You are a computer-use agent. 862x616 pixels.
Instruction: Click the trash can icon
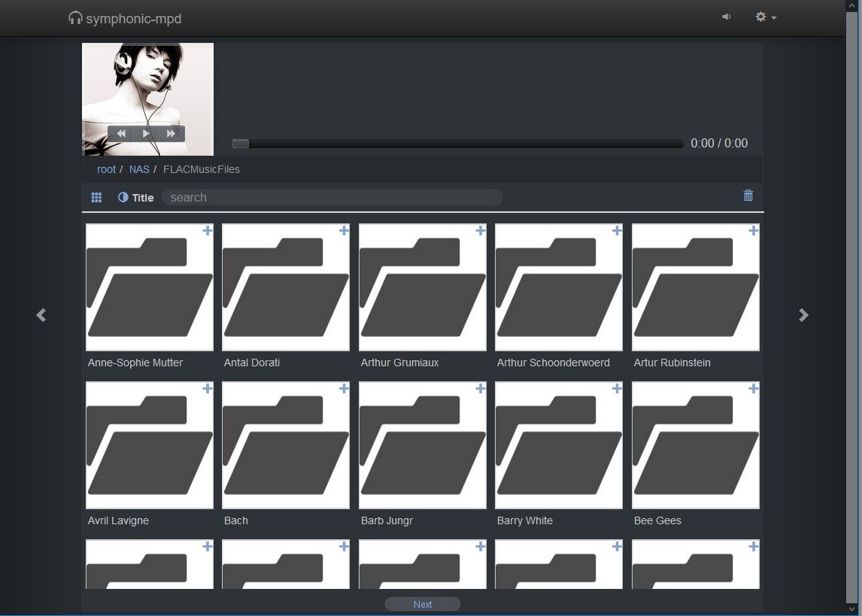click(x=748, y=195)
